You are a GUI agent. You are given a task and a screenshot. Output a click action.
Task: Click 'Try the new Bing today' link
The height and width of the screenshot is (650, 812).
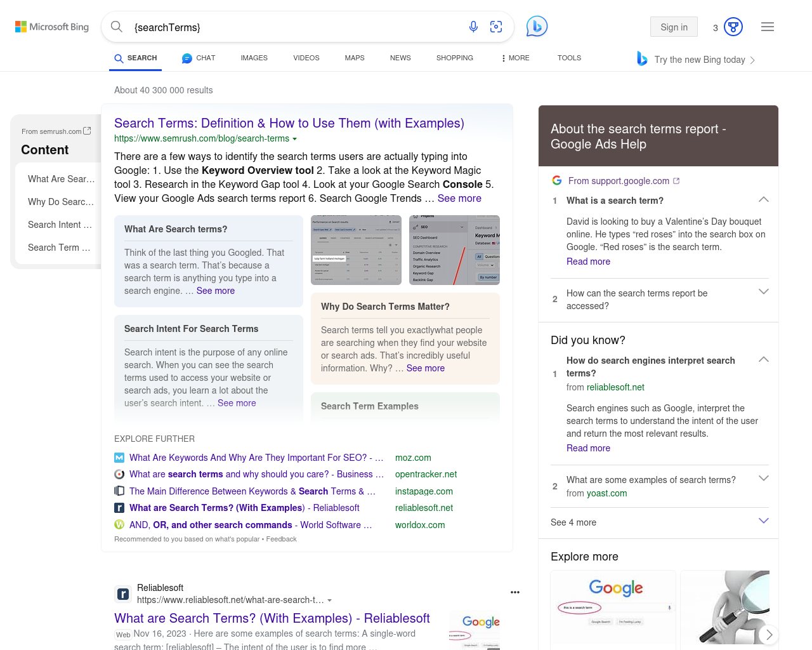pyautogui.click(x=700, y=60)
